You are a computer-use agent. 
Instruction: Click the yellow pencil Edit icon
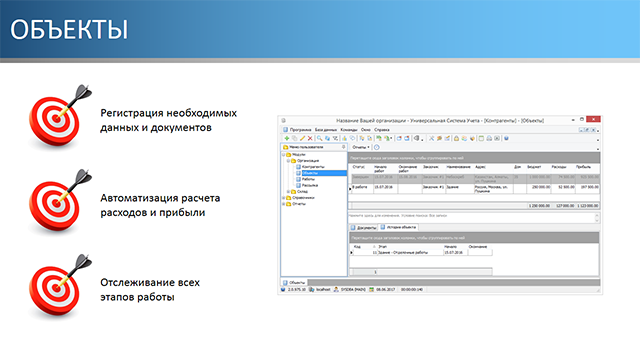coord(302,138)
